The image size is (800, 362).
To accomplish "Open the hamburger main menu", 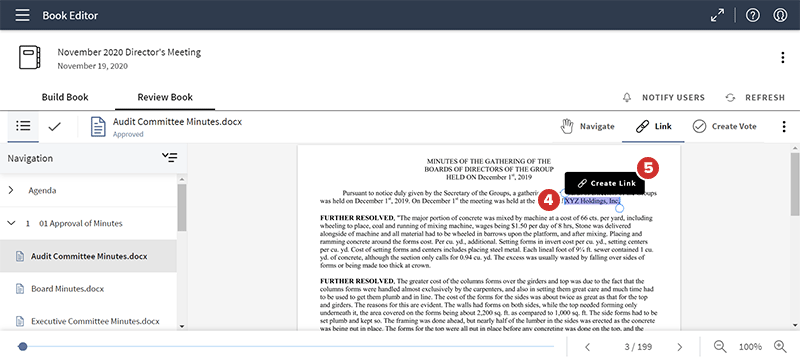I will pyautogui.click(x=22, y=15).
